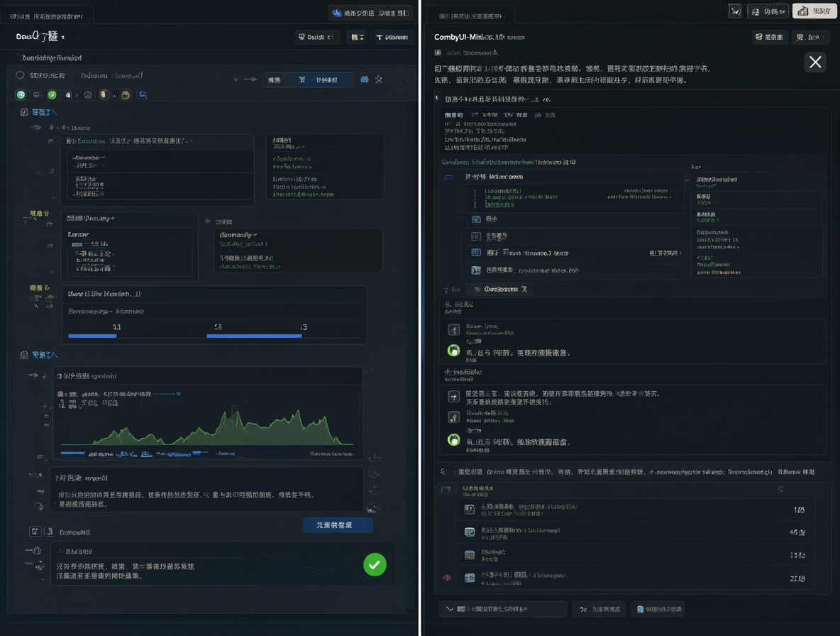Click the third table row icon in bottom table
Viewport: 840px width, 636px height.
pyautogui.click(x=469, y=555)
